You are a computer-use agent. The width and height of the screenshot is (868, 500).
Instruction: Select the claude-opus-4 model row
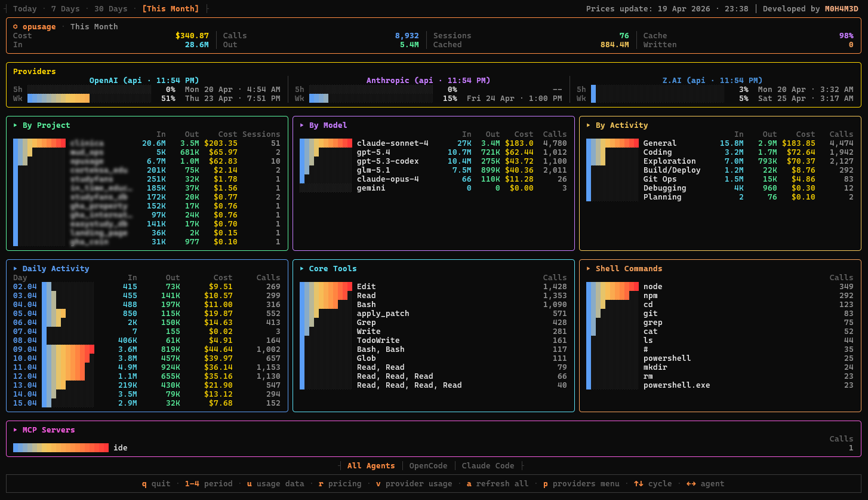(433, 179)
